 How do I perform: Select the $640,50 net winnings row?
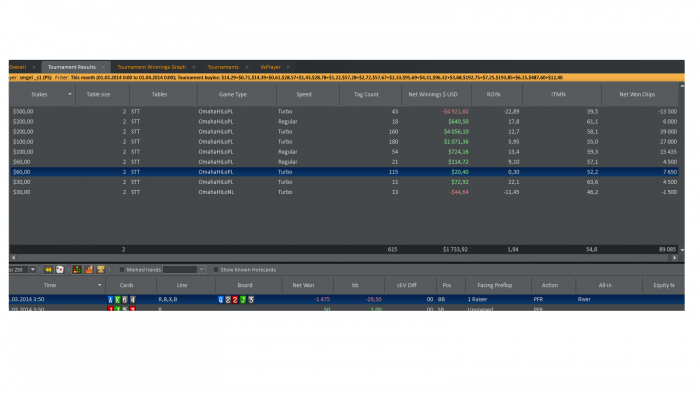point(344,121)
